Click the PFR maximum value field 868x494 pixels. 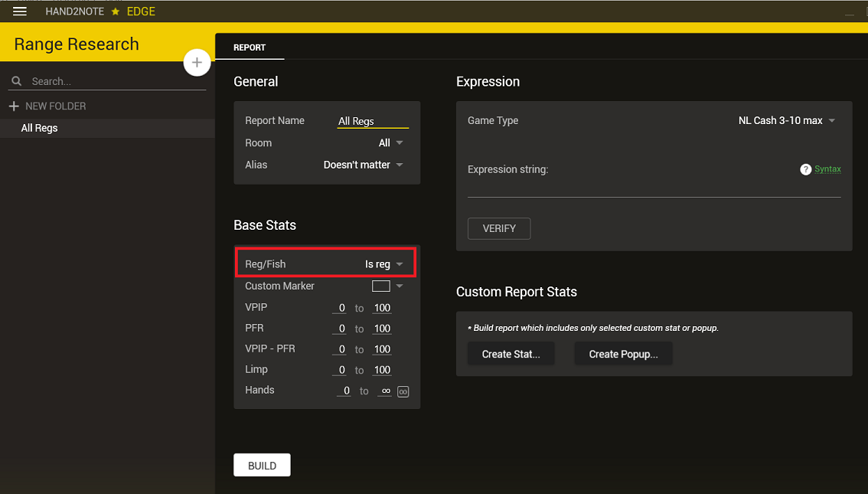click(382, 329)
